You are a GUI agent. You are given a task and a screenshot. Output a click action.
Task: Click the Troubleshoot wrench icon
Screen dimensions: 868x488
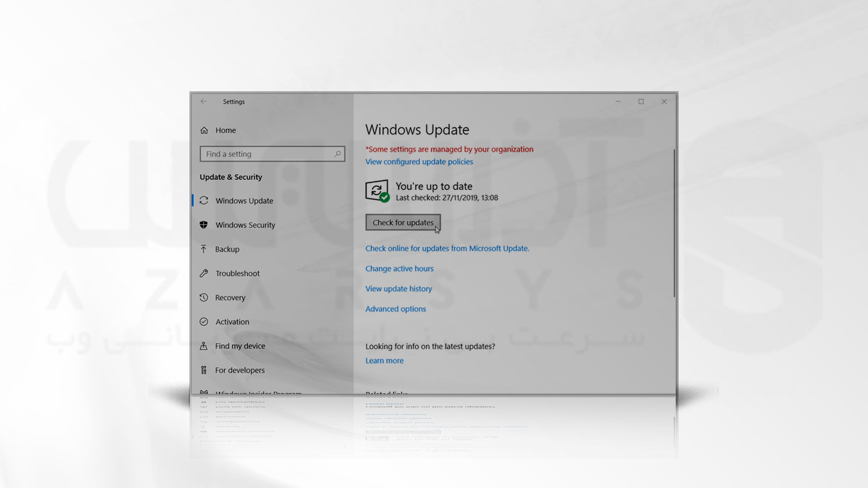pyautogui.click(x=204, y=273)
